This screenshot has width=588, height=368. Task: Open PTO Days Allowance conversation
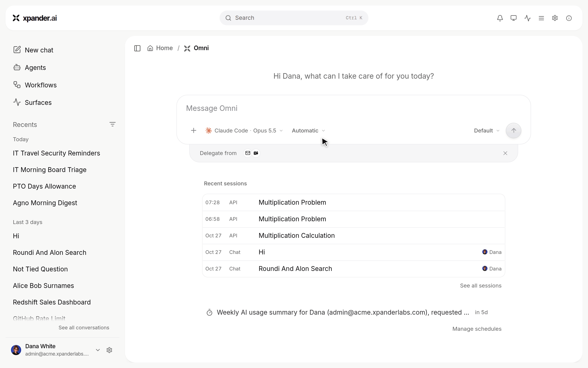[x=44, y=186]
